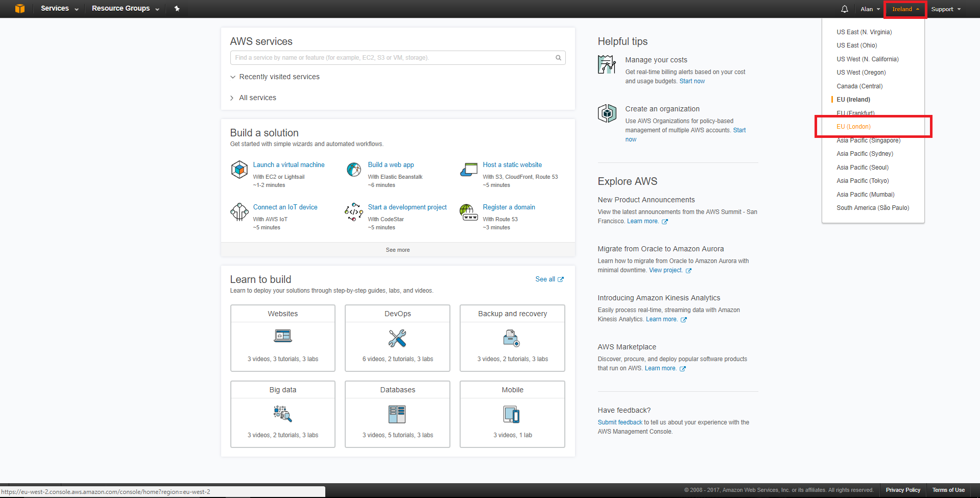
Task: Select South America (São Paulo) region
Action: 873,208
